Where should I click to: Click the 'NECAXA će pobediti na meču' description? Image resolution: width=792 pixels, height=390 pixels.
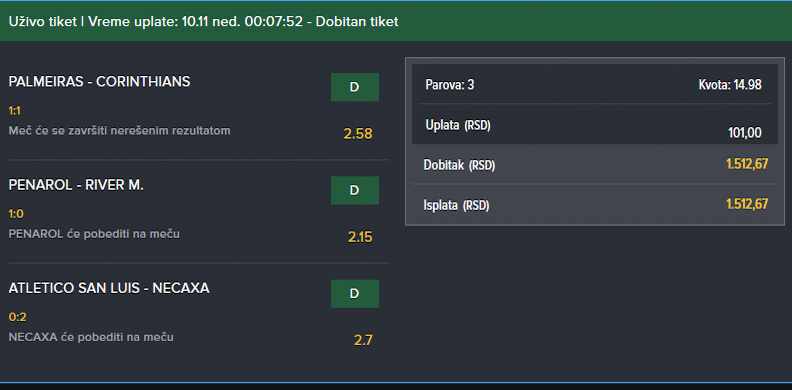tap(91, 337)
